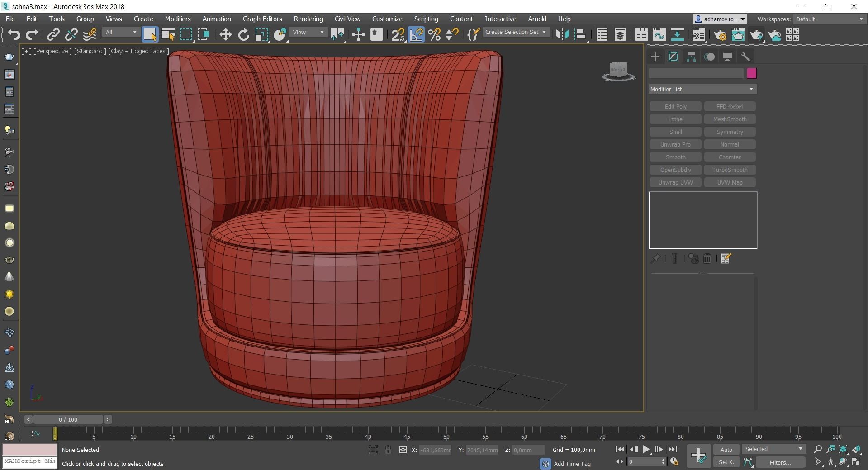868x470 pixels.
Task: Open the Selected key filter dropdown
Action: [774, 449]
